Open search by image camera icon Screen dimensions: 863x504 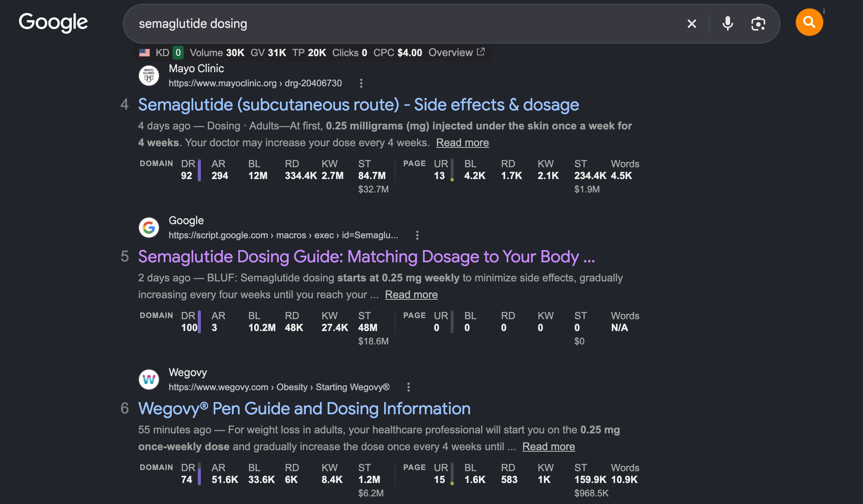click(758, 24)
